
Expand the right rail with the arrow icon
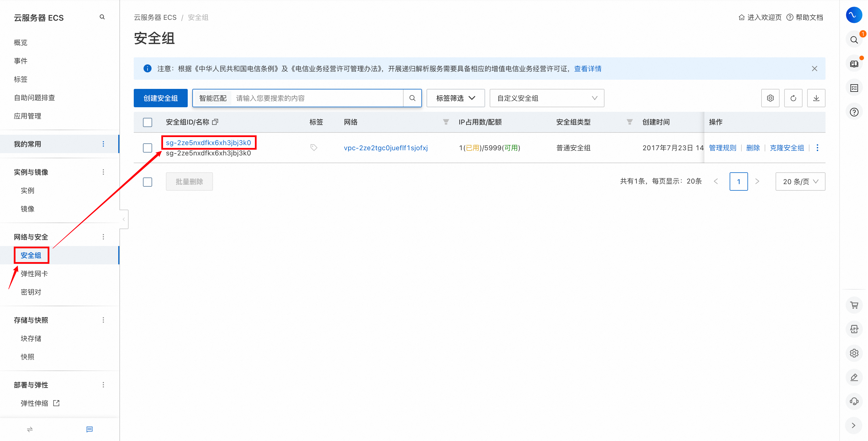854,426
